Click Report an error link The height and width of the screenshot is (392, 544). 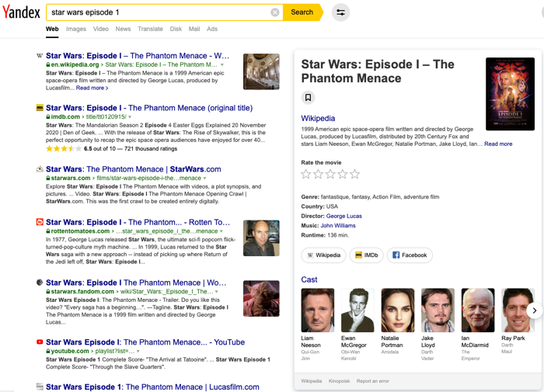[x=372, y=381]
